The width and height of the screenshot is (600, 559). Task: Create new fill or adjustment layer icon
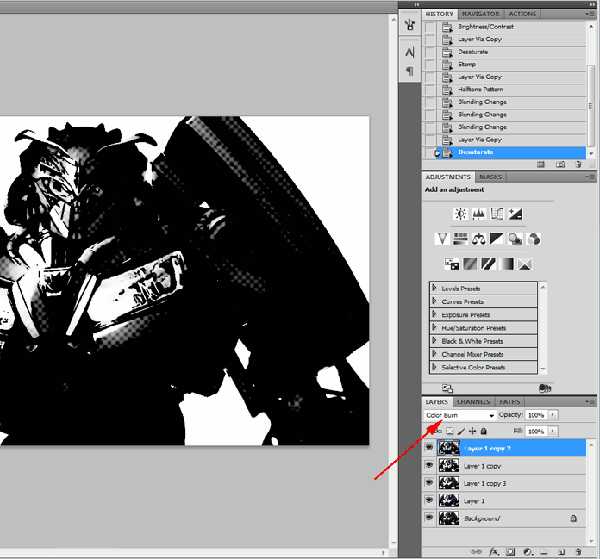coord(528,552)
